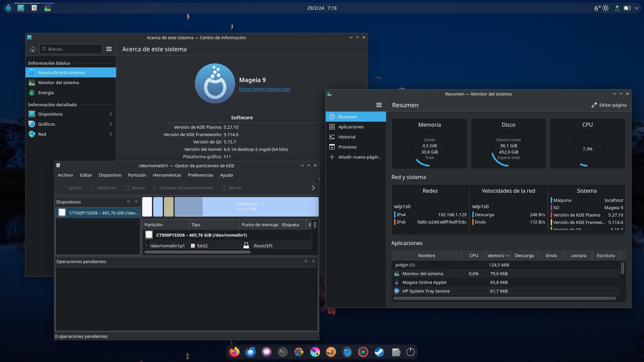Launch GIMP from the dock

(331, 352)
